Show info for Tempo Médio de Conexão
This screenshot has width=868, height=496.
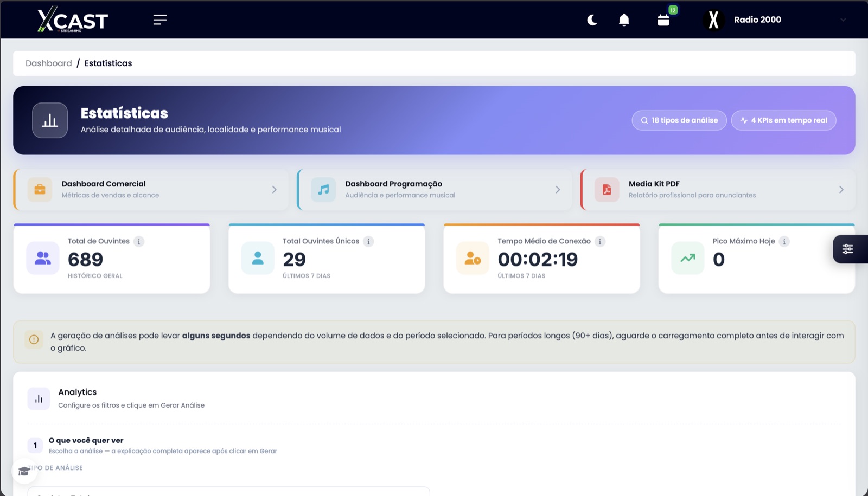click(x=600, y=242)
